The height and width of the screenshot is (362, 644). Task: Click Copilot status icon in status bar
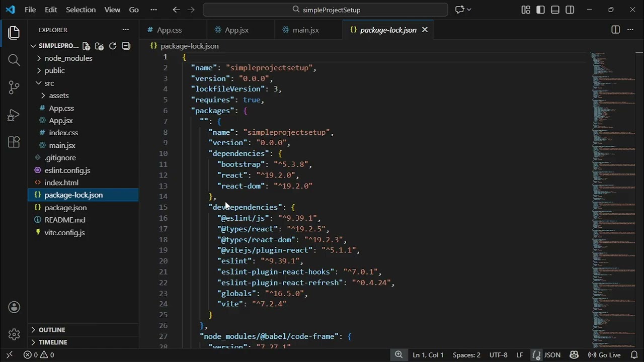click(573, 355)
